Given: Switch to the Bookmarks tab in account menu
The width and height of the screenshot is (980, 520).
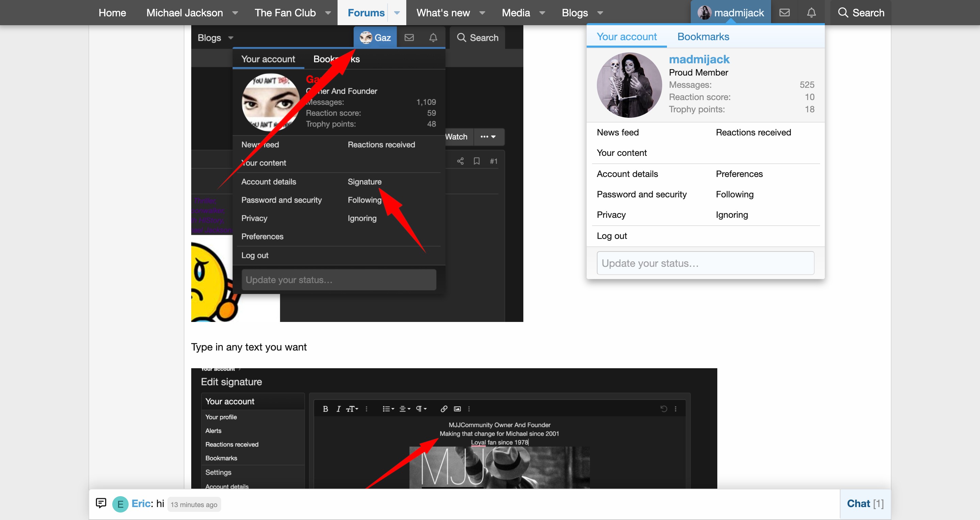Looking at the screenshot, I should [703, 36].
